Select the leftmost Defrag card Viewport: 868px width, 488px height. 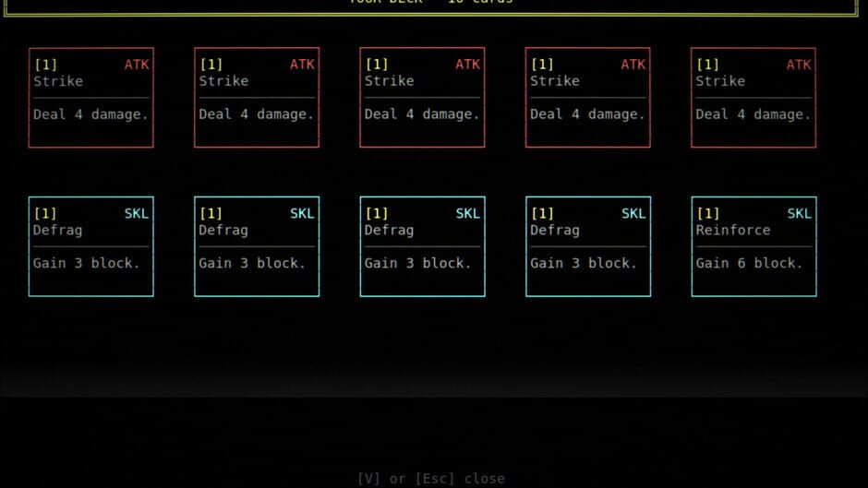point(90,246)
